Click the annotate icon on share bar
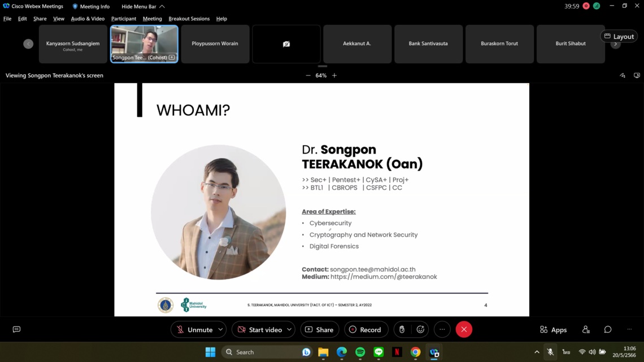The height and width of the screenshot is (362, 644). point(623,76)
